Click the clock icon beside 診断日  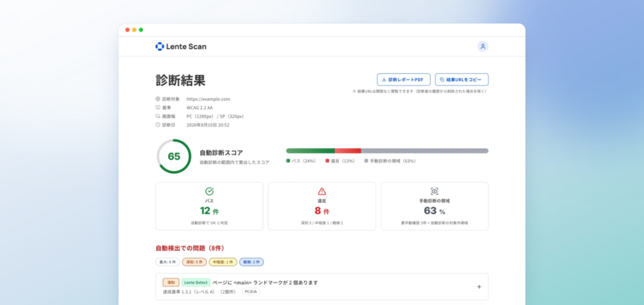(158, 125)
